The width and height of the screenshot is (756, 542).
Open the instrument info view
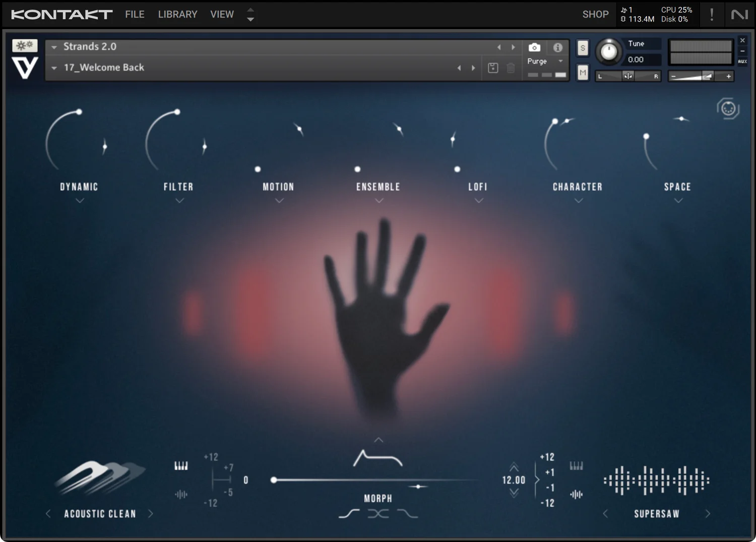[x=557, y=47]
